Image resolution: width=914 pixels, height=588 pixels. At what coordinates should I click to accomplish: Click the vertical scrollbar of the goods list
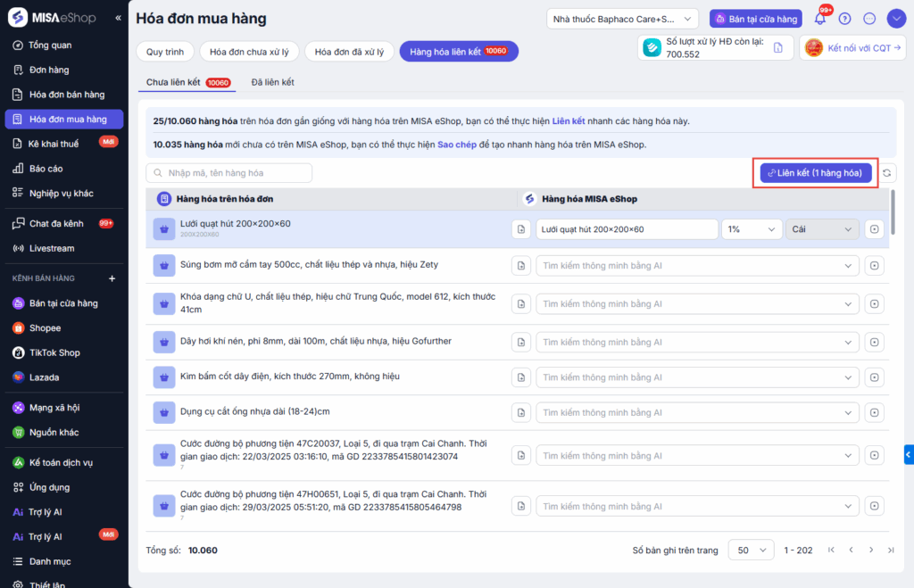click(x=893, y=212)
